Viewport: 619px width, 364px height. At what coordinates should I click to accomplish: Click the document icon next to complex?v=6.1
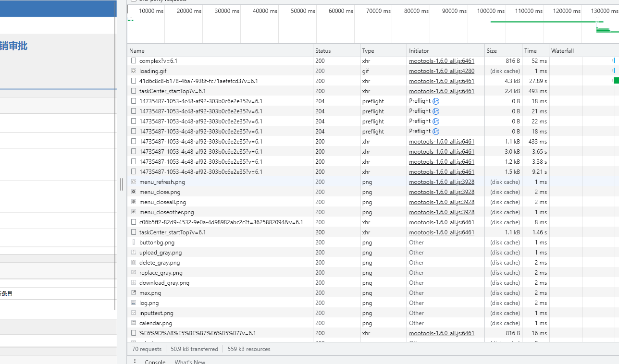134,61
